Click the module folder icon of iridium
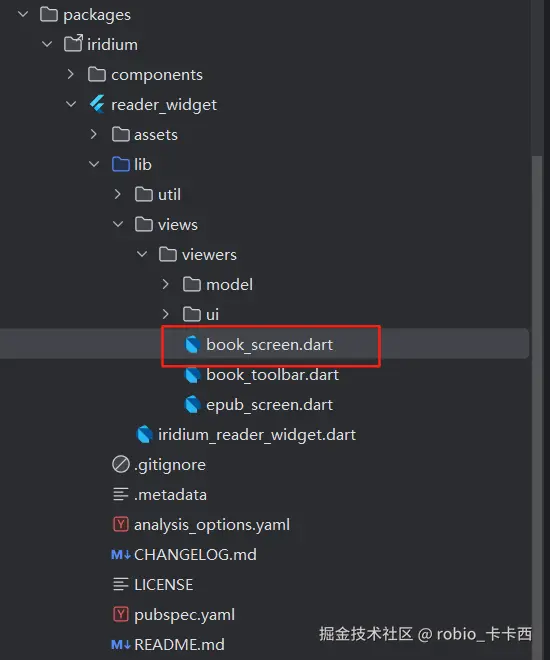The width and height of the screenshot is (550, 660). [x=73, y=44]
